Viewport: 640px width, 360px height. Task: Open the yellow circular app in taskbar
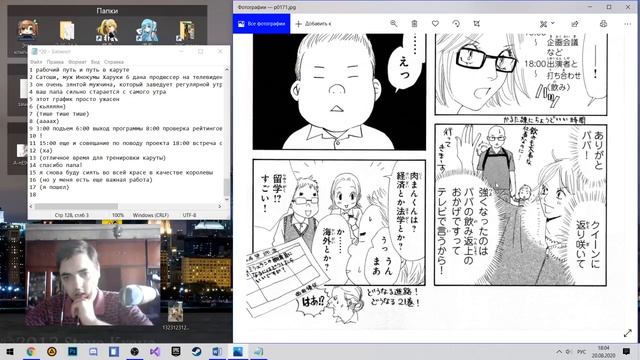(x=52, y=351)
